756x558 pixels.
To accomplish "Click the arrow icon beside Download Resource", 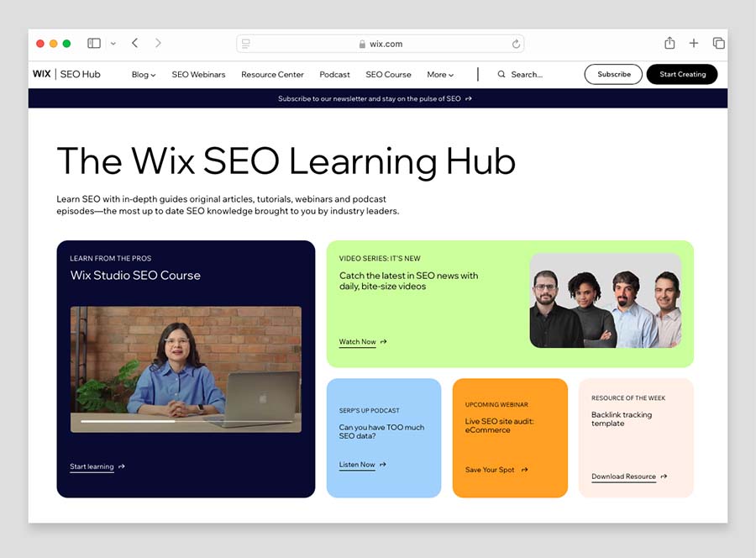I will pyautogui.click(x=664, y=476).
